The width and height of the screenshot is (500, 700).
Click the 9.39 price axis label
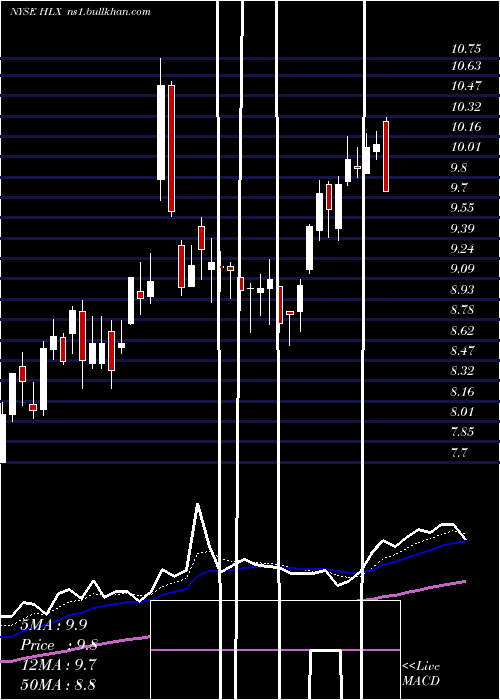pyautogui.click(x=462, y=229)
